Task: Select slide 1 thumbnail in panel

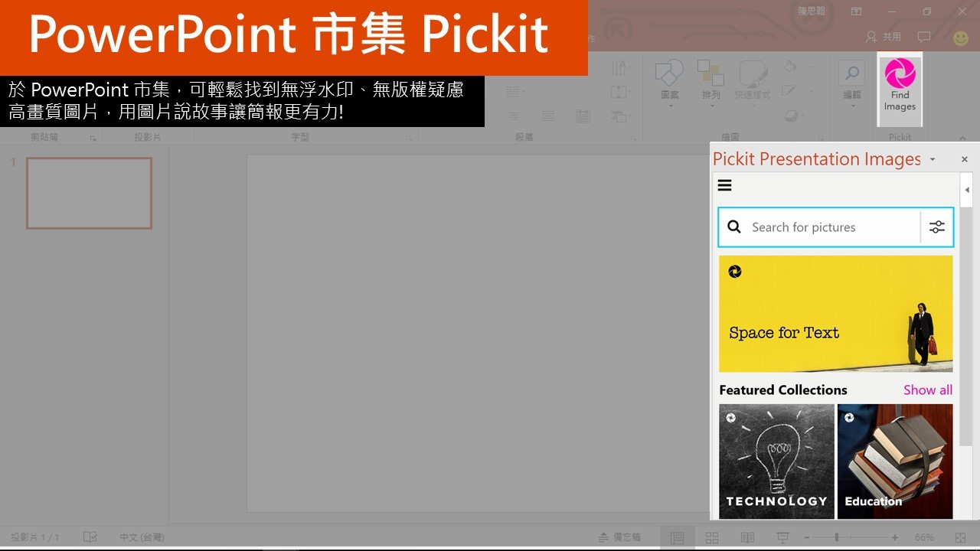Action: coord(89,193)
